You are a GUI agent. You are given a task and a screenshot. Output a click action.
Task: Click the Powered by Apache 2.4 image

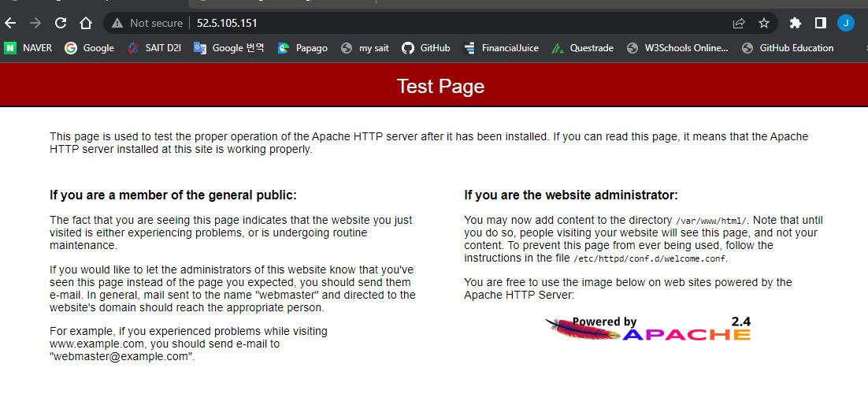(x=648, y=329)
